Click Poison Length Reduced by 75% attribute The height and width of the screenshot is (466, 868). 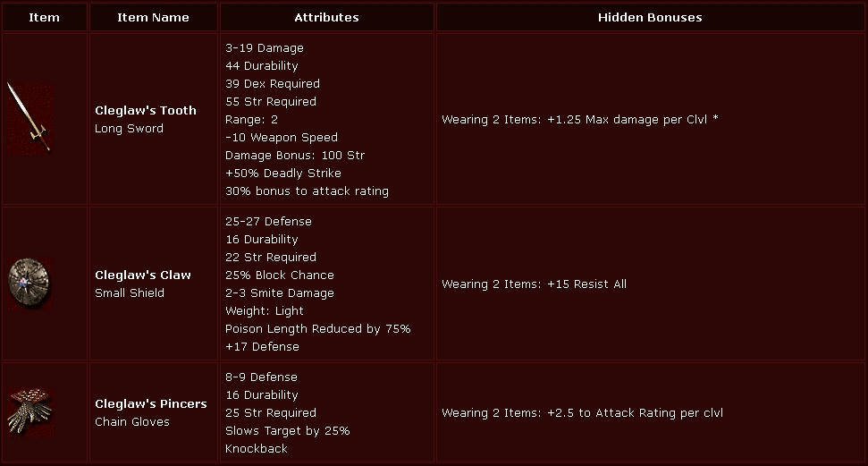coord(317,328)
